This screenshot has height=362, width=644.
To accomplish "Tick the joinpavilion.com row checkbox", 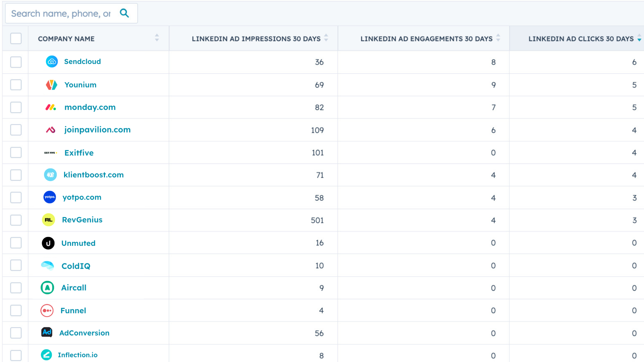I will [16, 130].
